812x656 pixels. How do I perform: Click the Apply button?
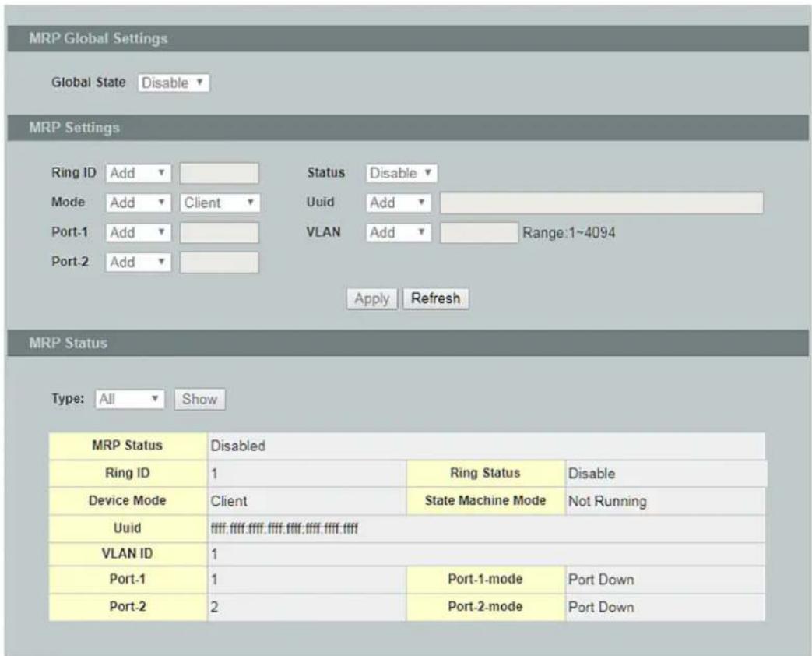[372, 299]
